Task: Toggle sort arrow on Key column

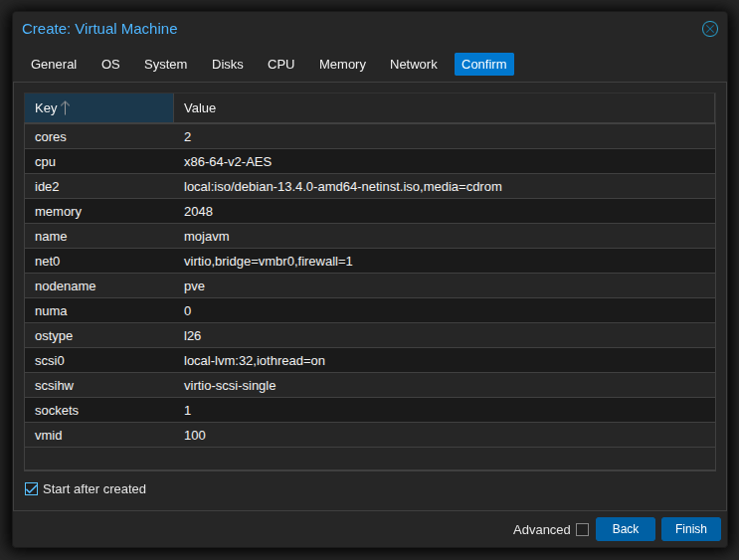Action: [66, 107]
